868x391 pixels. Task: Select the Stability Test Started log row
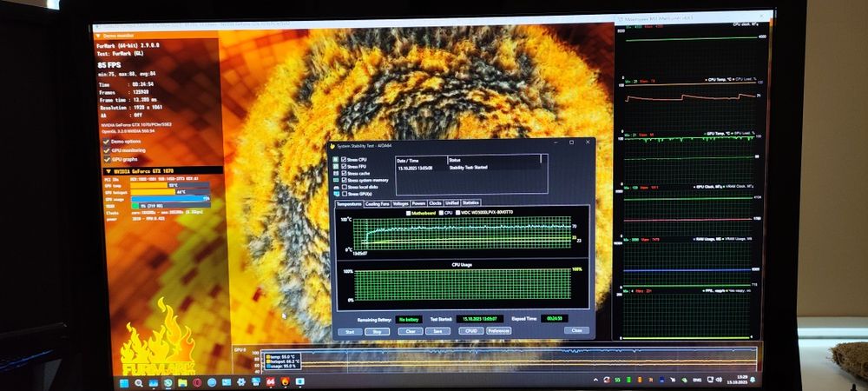pos(469,168)
